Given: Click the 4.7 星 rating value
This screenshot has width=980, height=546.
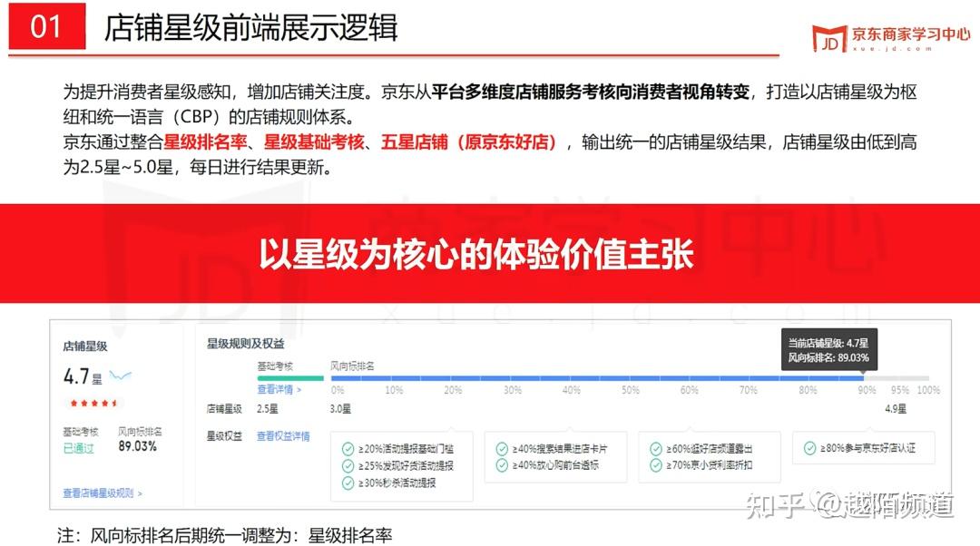Looking at the screenshot, I should [83, 376].
